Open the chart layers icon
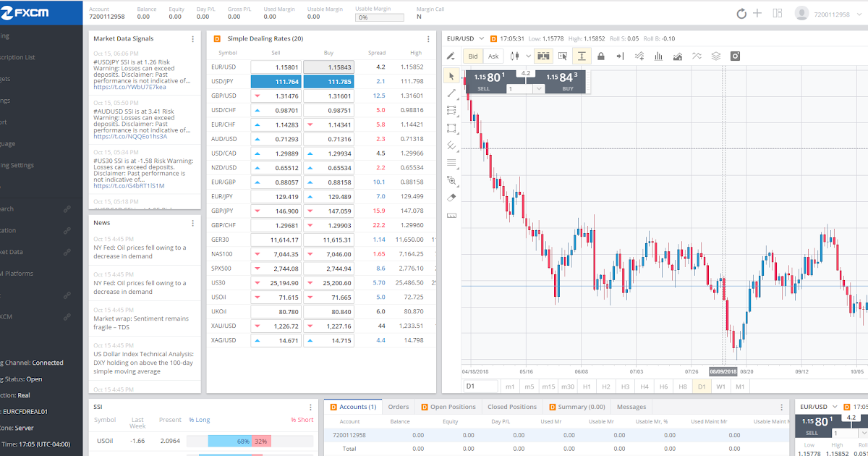The width and height of the screenshot is (868, 456). pos(716,56)
